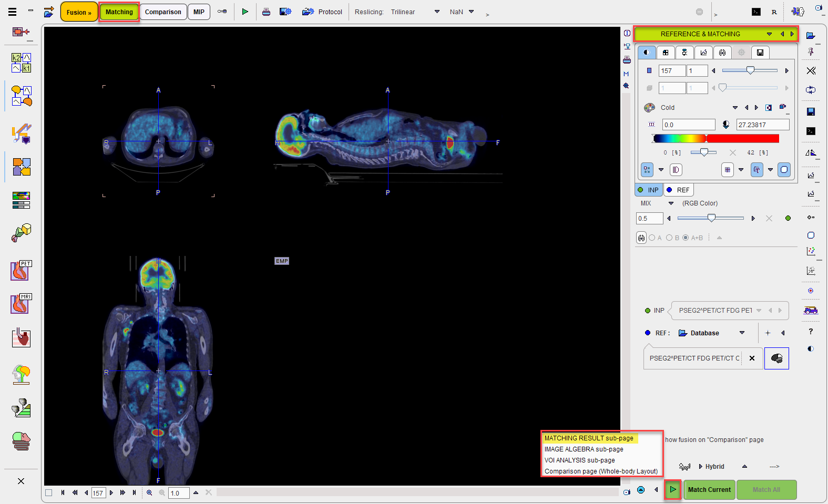Jump to first slice in bottom controls

63,492
